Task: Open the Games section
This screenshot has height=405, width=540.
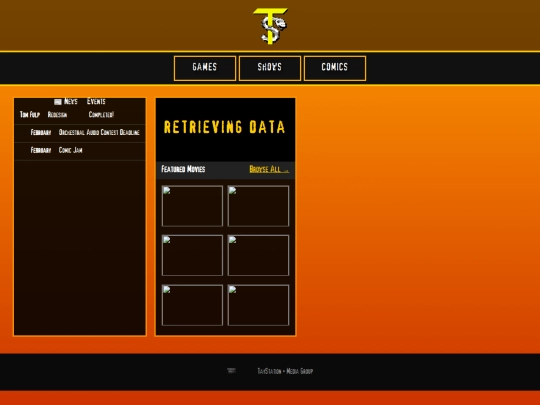Action: click(x=205, y=68)
